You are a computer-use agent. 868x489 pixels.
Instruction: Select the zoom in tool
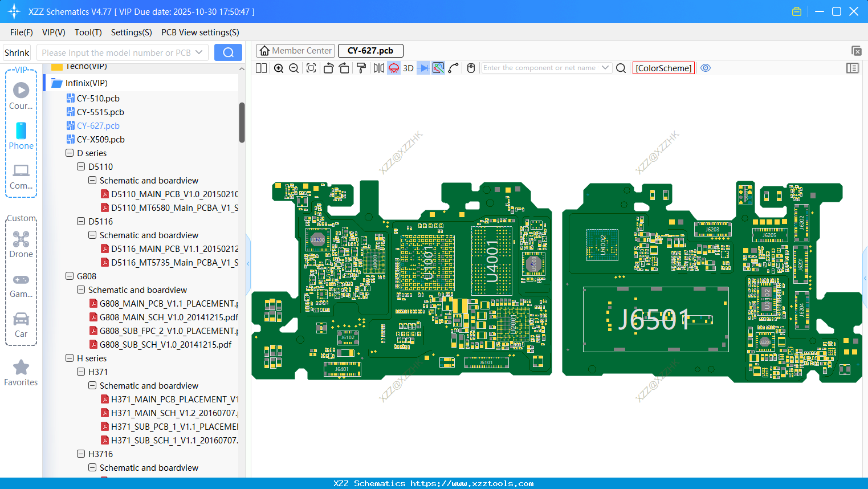(x=279, y=68)
